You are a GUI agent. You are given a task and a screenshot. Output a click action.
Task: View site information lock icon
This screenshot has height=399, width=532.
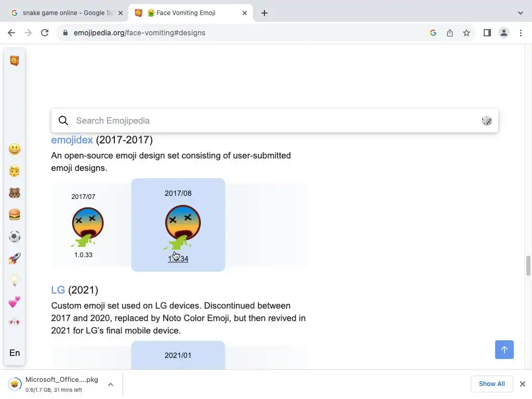pyautogui.click(x=65, y=33)
